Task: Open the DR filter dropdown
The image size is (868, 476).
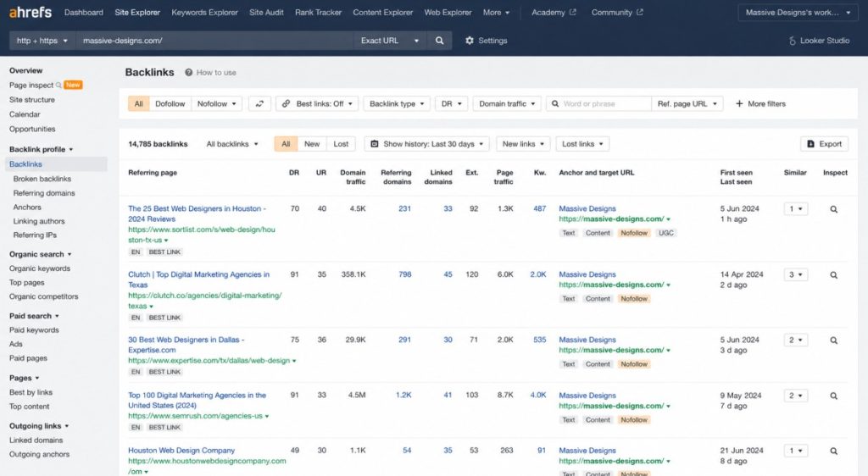Action: click(451, 104)
